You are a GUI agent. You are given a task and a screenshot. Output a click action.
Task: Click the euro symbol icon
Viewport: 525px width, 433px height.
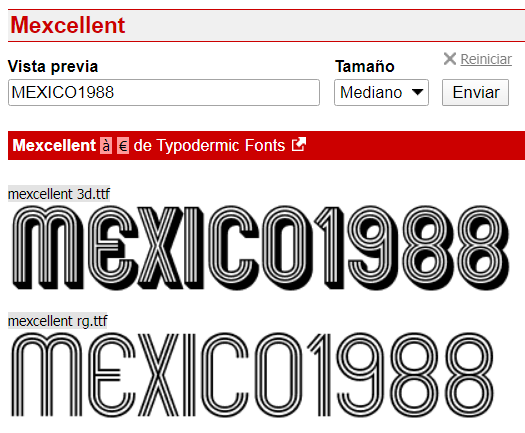tap(123, 146)
